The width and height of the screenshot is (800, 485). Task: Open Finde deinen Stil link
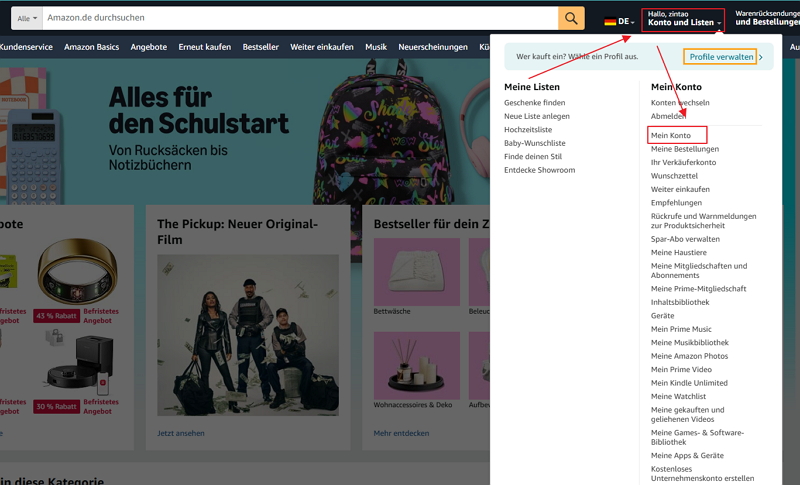[x=533, y=157]
